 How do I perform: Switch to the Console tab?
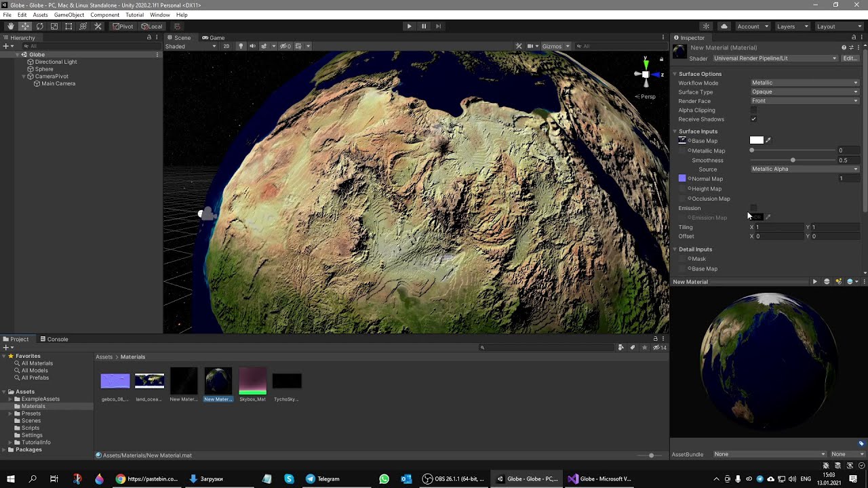(54, 339)
